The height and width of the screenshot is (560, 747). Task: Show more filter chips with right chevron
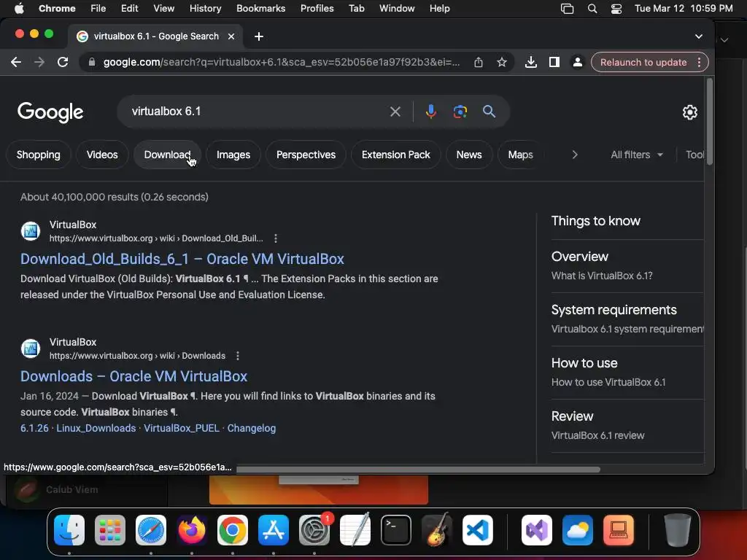click(575, 155)
